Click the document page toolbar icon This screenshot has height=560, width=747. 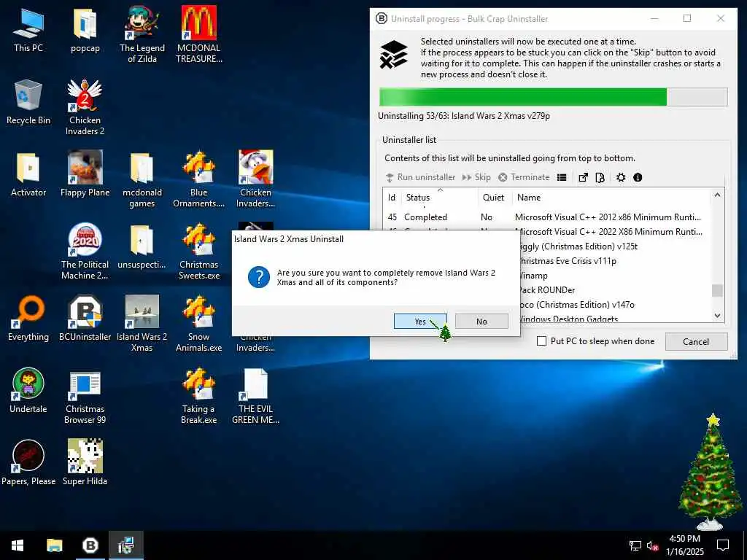click(x=600, y=177)
